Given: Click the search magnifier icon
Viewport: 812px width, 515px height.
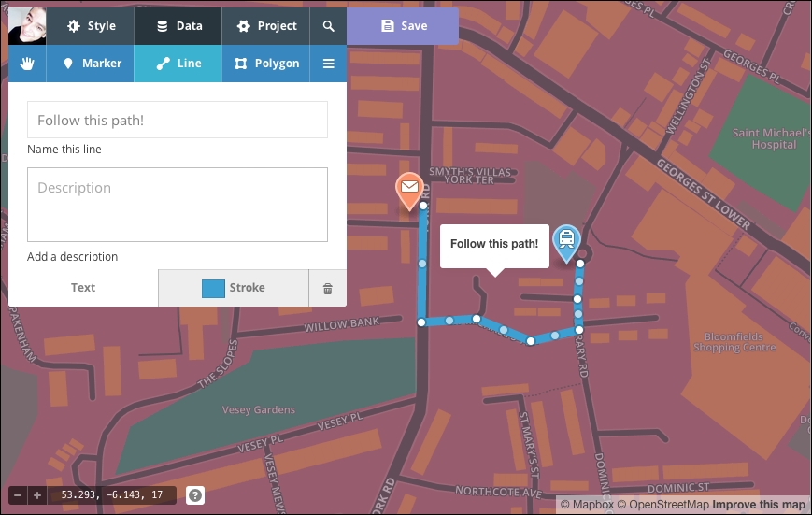Looking at the screenshot, I should [x=328, y=26].
